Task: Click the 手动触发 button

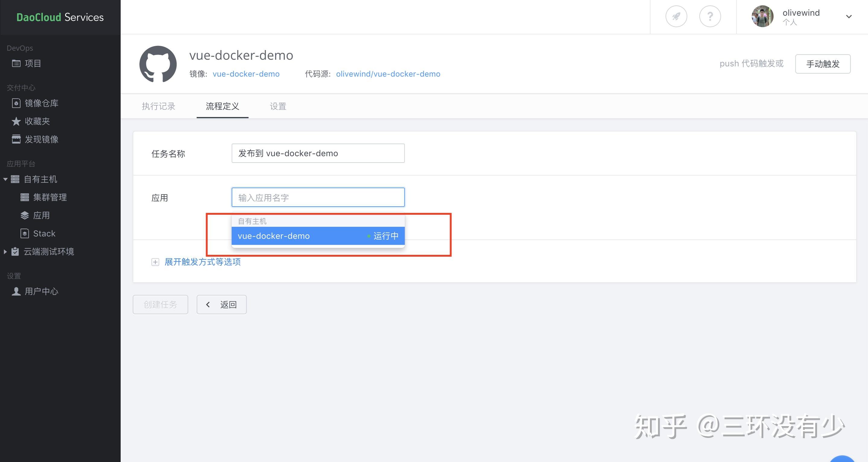Action: coord(822,64)
